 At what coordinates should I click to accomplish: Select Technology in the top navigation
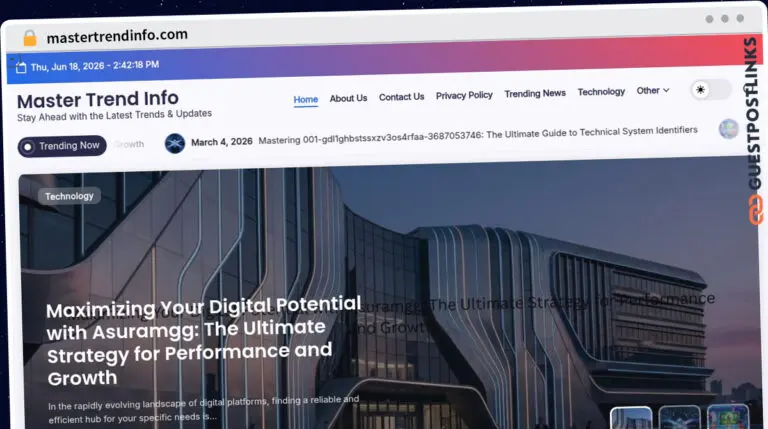click(601, 92)
